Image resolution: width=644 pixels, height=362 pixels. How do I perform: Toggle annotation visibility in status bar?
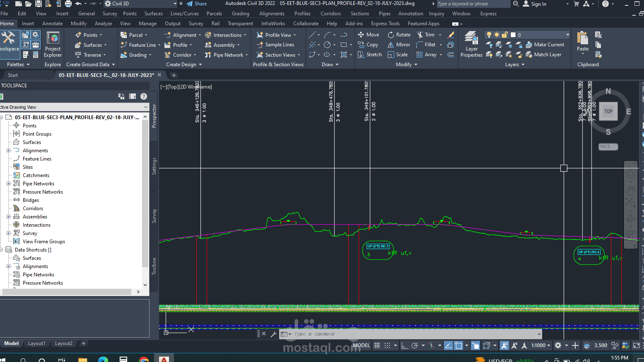(x=504, y=345)
